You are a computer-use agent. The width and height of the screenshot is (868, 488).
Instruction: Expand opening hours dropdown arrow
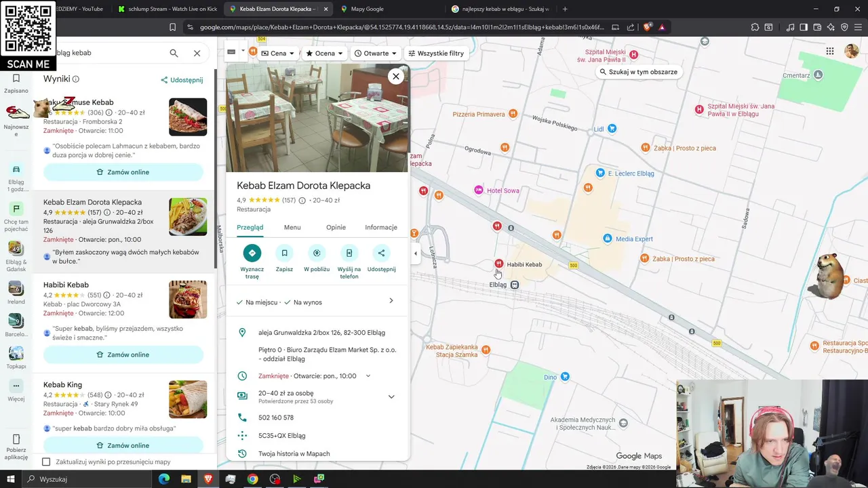(368, 375)
